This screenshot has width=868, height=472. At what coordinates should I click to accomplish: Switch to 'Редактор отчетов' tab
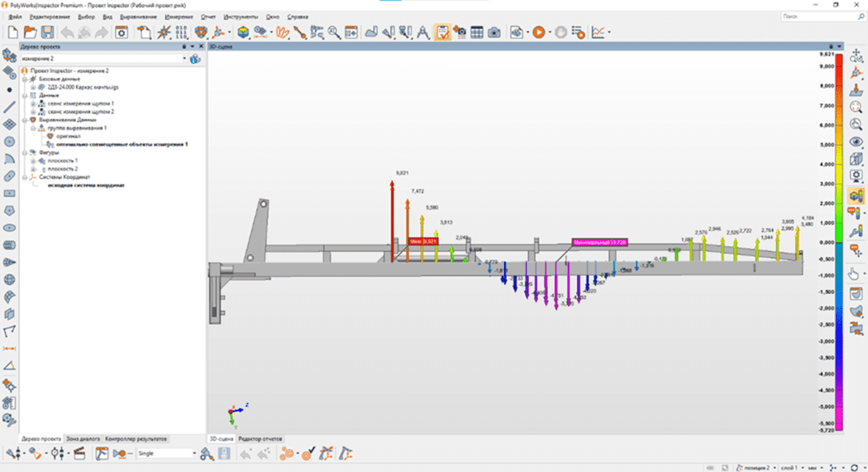click(259, 439)
